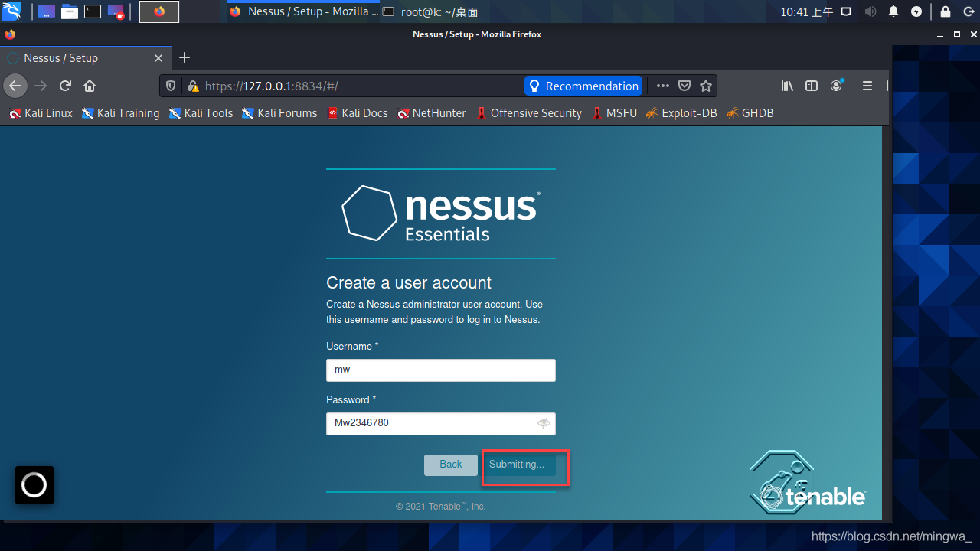Open the Firefox account icon

[836, 86]
